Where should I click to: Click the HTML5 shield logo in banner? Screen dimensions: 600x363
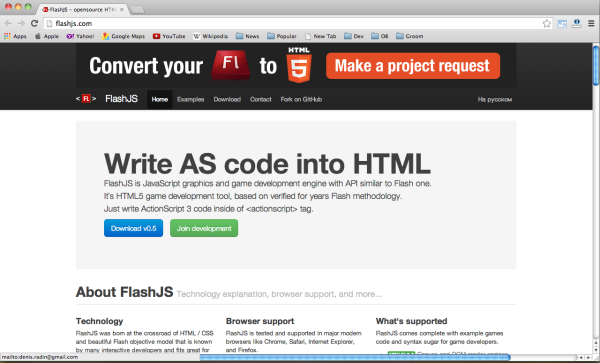pyautogui.click(x=299, y=65)
